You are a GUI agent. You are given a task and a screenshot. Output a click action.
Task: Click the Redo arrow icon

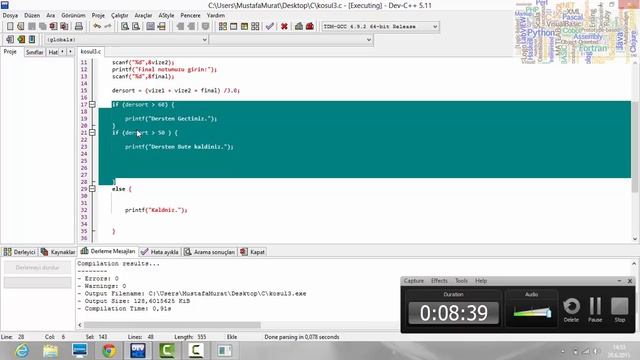click(108, 27)
